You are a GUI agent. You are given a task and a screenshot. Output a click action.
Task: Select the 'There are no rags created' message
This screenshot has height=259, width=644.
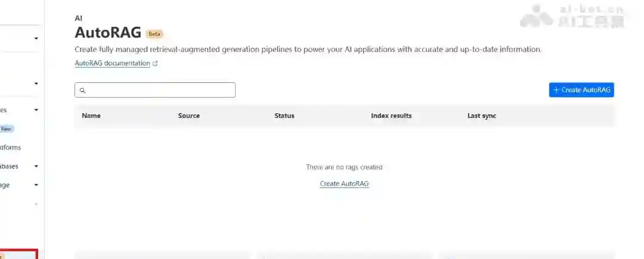coord(344,167)
